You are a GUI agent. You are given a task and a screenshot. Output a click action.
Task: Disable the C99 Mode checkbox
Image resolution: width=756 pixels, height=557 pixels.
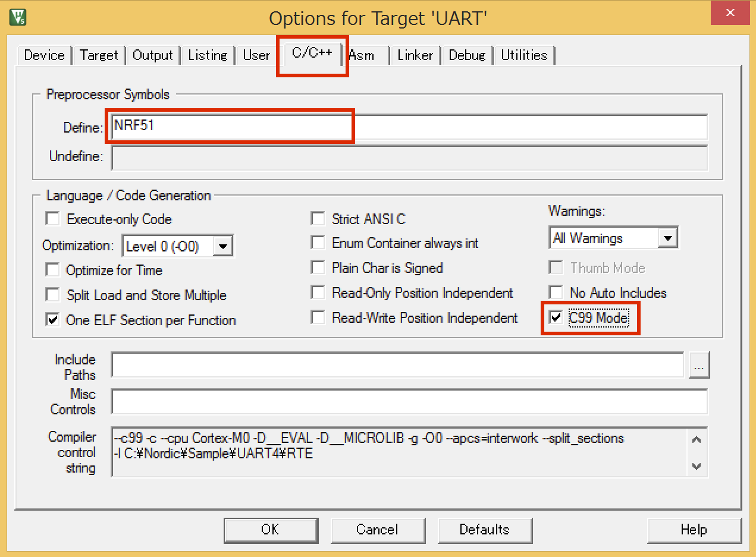[556, 318]
